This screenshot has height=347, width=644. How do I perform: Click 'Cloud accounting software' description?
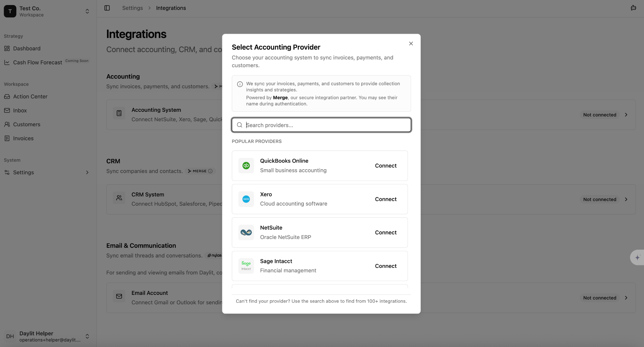point(293,203)
